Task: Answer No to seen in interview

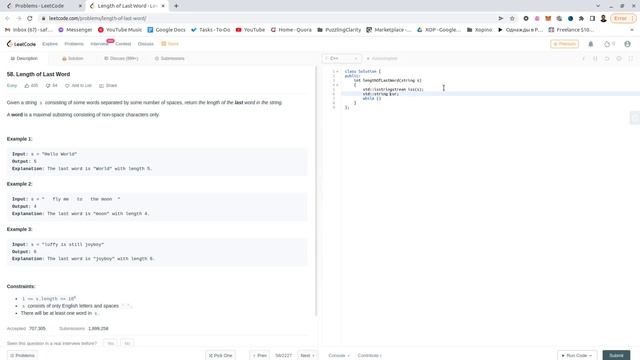Action: (127, 344)
